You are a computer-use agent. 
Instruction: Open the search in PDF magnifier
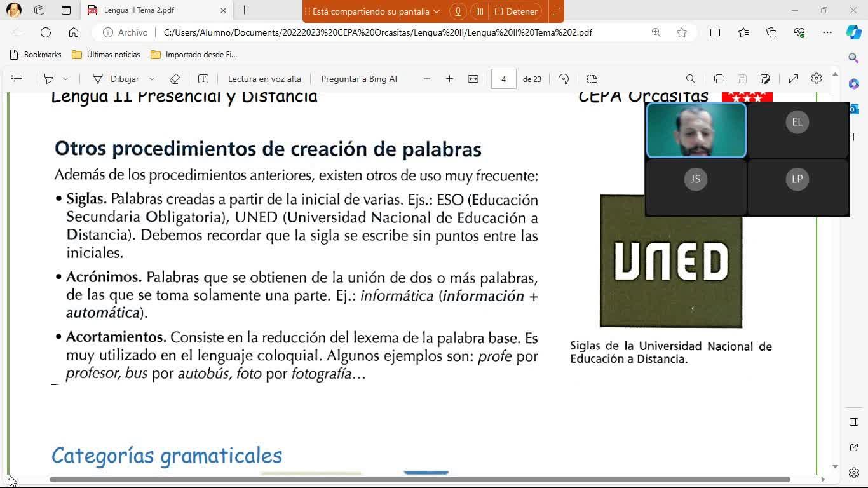[x=690, y=79]
